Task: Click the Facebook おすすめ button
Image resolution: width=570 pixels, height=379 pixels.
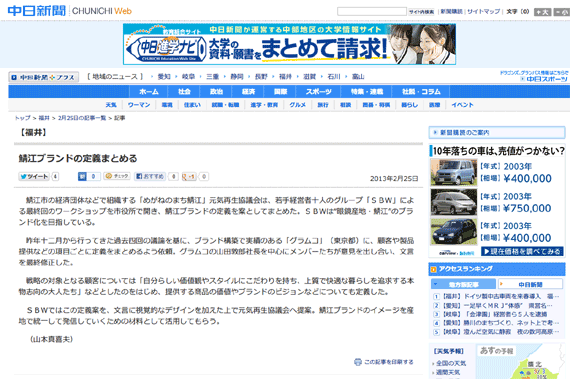Action: (150, 177)
